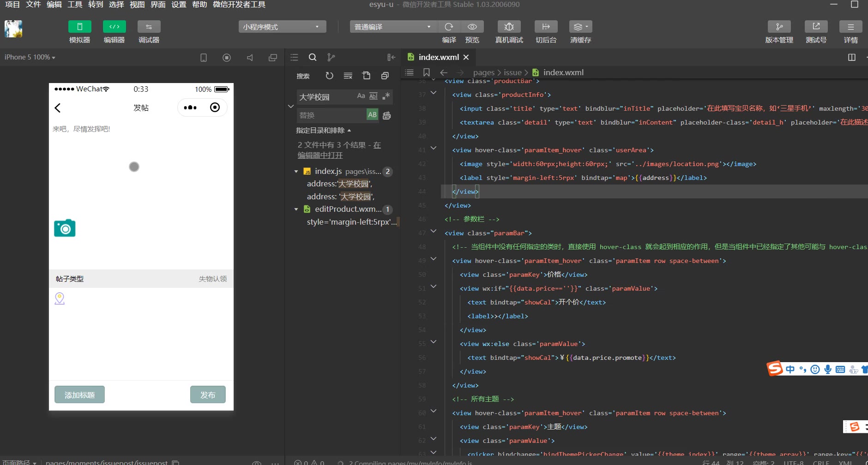Click the simulator back arrow

coord(58,108)
